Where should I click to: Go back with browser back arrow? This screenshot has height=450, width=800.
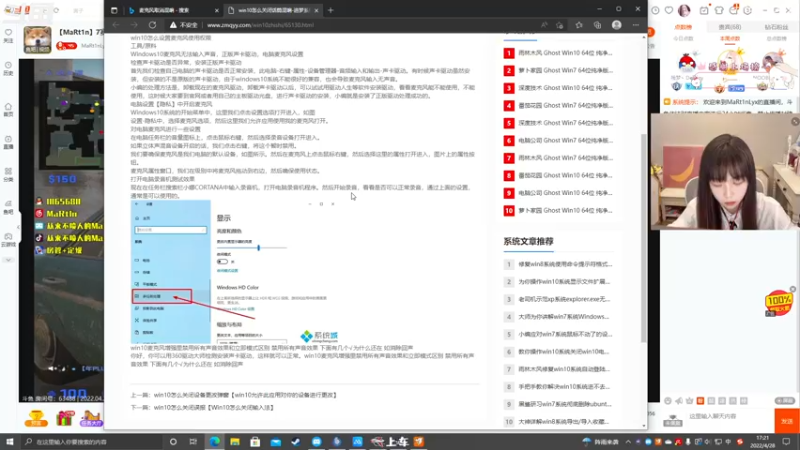click(116, 24)
